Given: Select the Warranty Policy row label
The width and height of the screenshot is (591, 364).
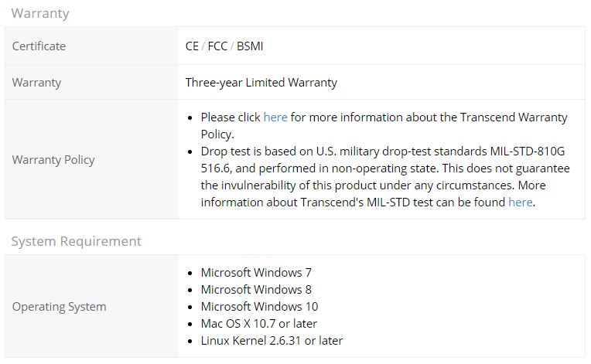Looking at the screenshot, I should [53, 160].
